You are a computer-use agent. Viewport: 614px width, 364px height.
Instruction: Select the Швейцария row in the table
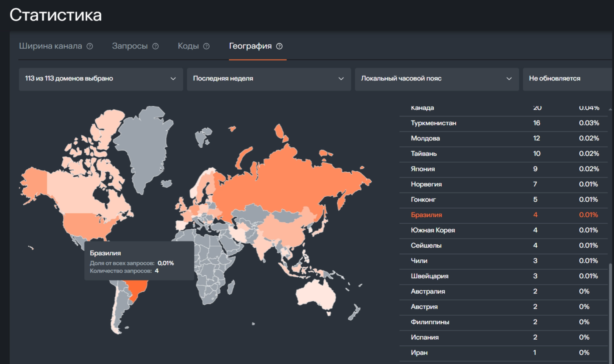[x=503, y=276]
